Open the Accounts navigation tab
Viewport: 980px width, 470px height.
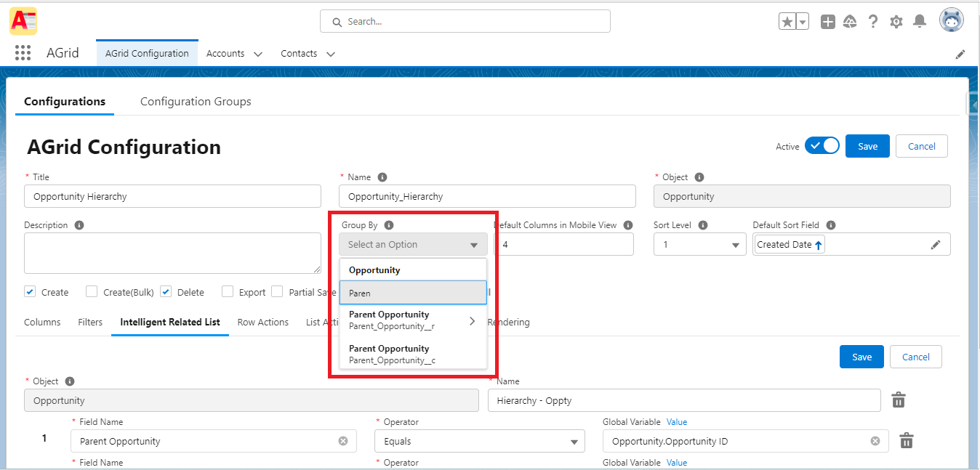tap(225, 54)
